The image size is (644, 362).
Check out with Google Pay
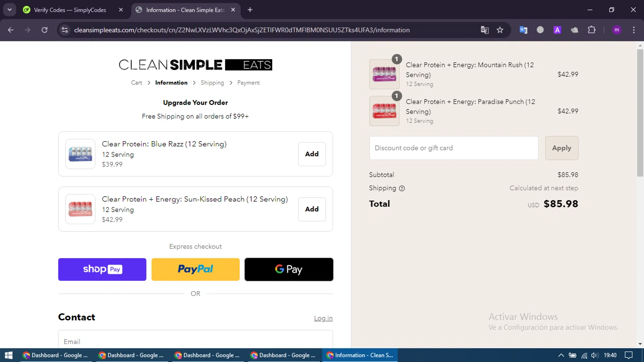pyautogui.click(x=289, y=269)
